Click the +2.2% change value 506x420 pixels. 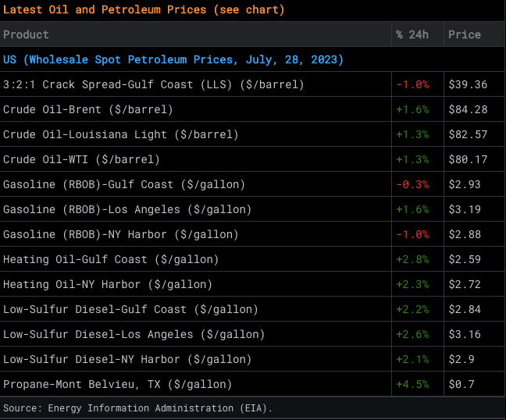tap(412, 310)
